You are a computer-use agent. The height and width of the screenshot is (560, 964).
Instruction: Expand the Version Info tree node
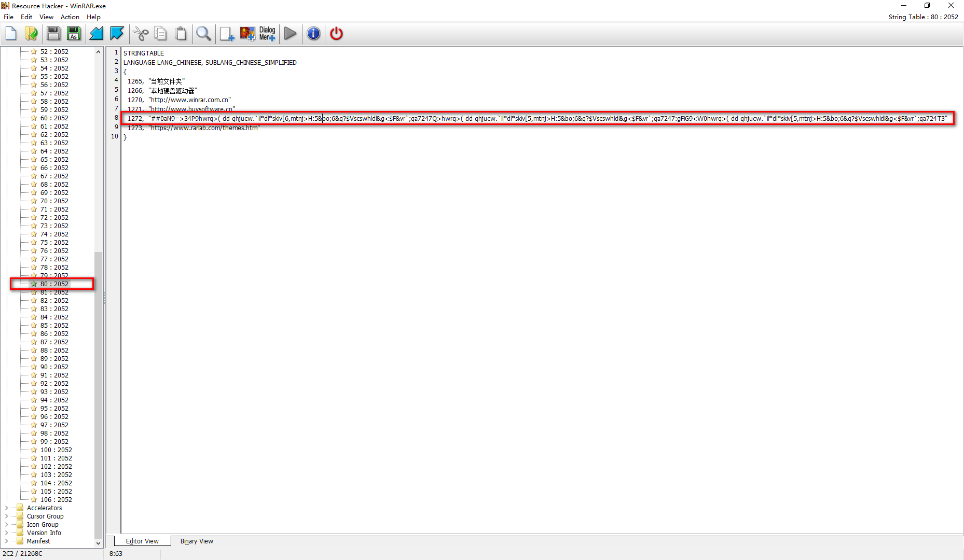[x=6, y=533]
